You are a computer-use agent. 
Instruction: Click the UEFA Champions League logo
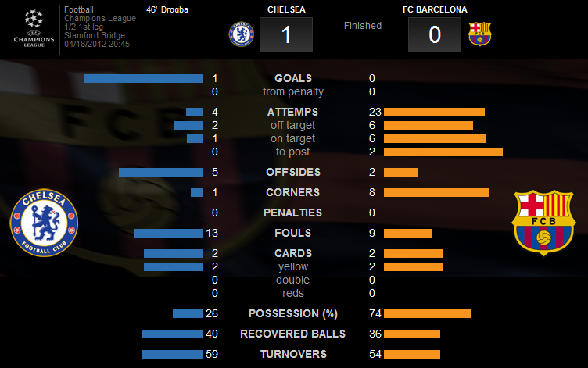click(x=34, y=28)
